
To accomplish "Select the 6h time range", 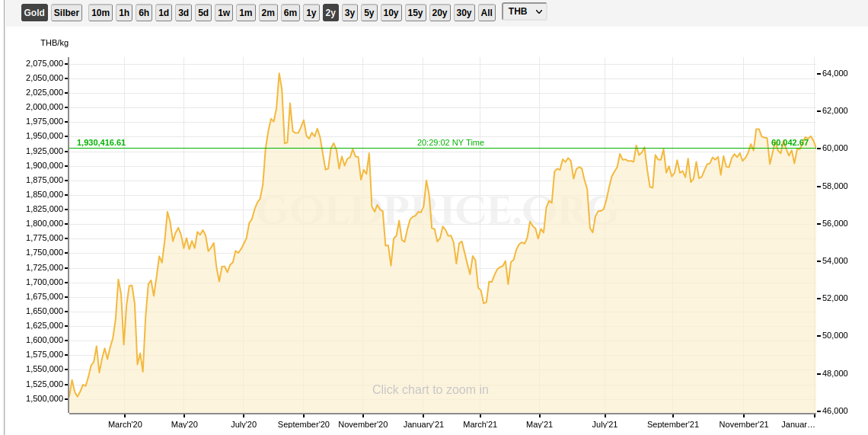I will click(144, 12).
